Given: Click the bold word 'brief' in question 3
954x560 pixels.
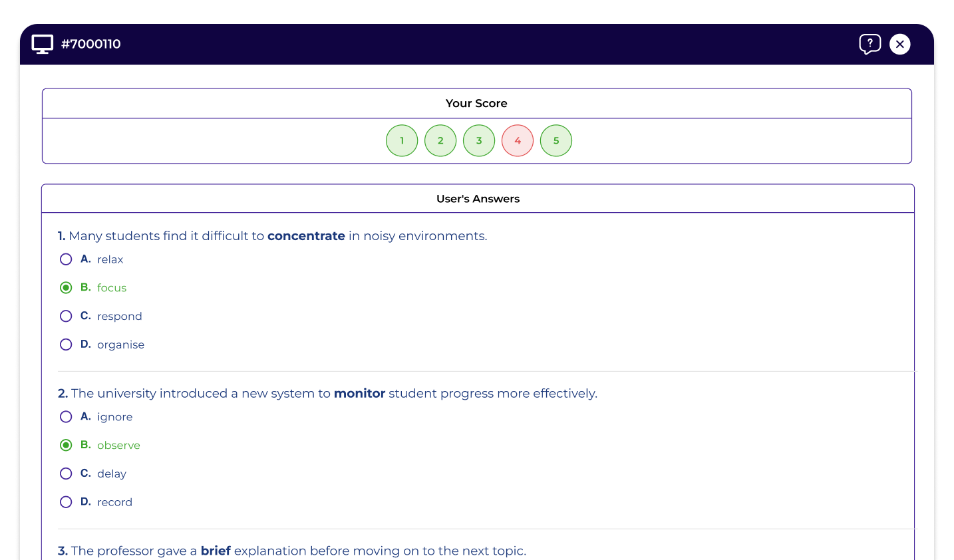Looking at the screenshot, I should [216, 551].
